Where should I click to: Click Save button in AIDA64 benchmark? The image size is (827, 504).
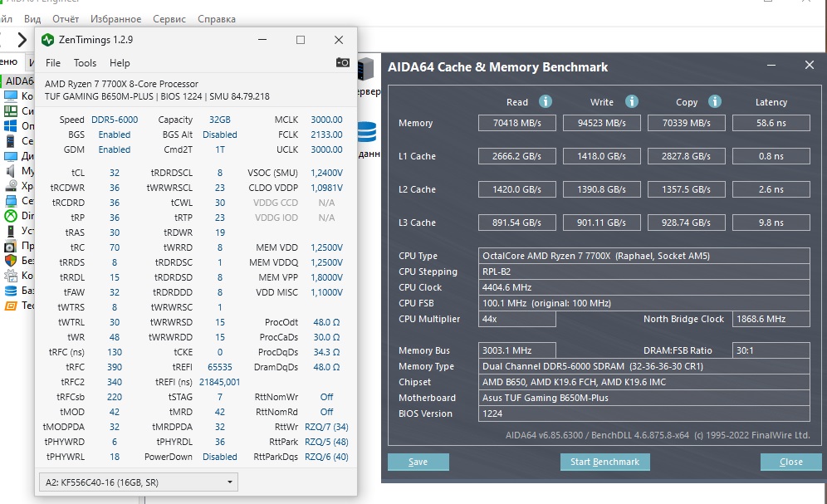point(418,462)
